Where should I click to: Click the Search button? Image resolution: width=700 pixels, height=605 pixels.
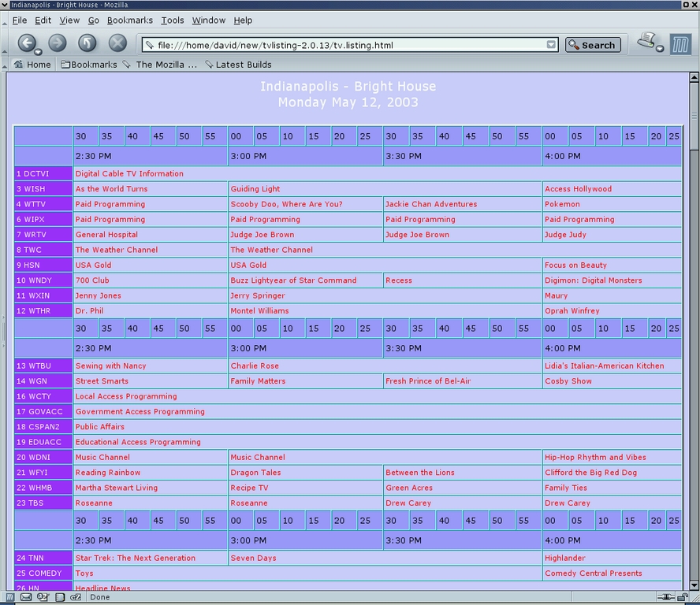(592, 45)
